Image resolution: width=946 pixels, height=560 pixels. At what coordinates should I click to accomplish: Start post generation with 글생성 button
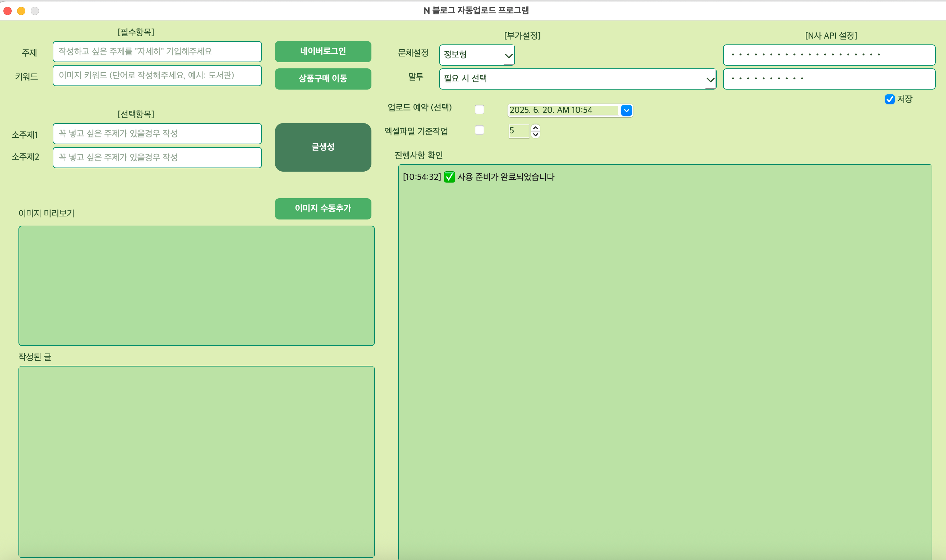pyautogui.click(x=323, y=147)
